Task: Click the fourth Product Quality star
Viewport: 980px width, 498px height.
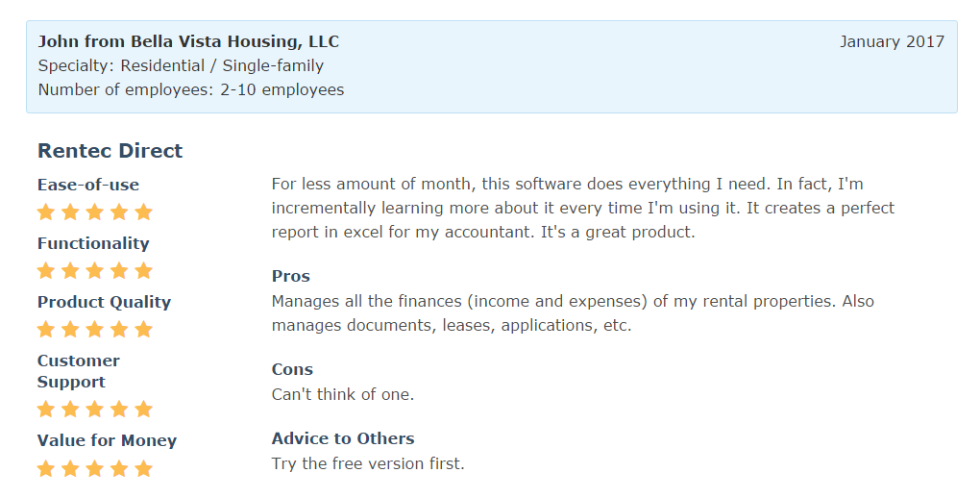Action: (x=119, y=329)
